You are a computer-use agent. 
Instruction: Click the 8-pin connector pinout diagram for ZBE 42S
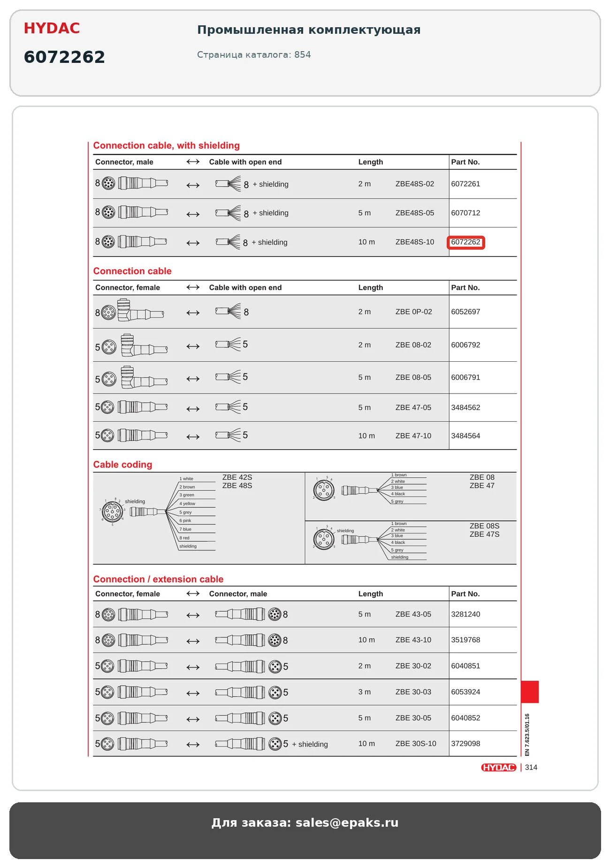pyautogui.click(x=113, y=511)
